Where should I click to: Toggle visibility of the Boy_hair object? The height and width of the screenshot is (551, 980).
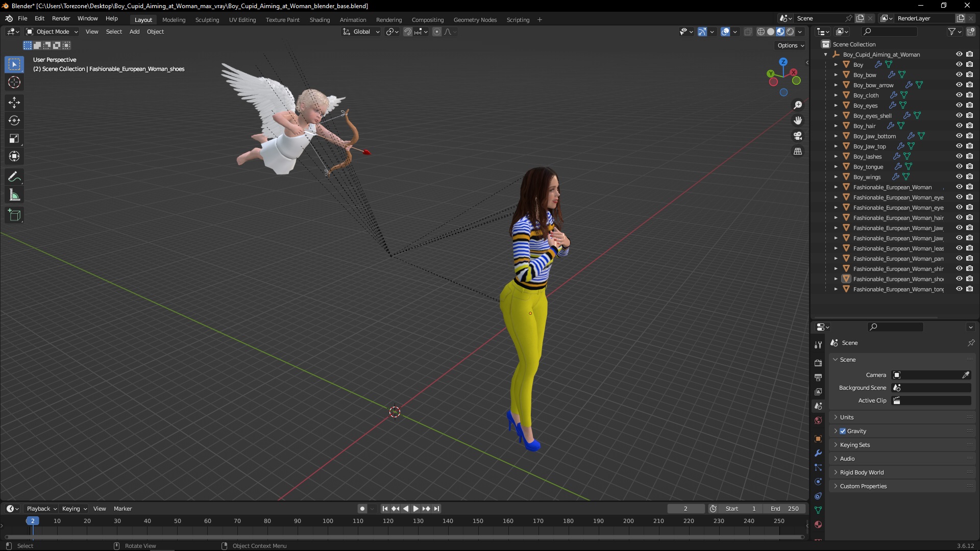959,126
